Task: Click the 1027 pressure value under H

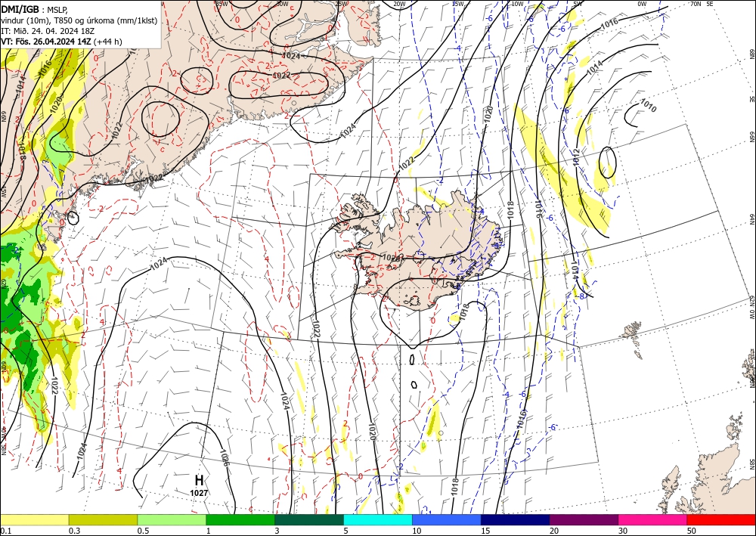Action: click(199, 493)
